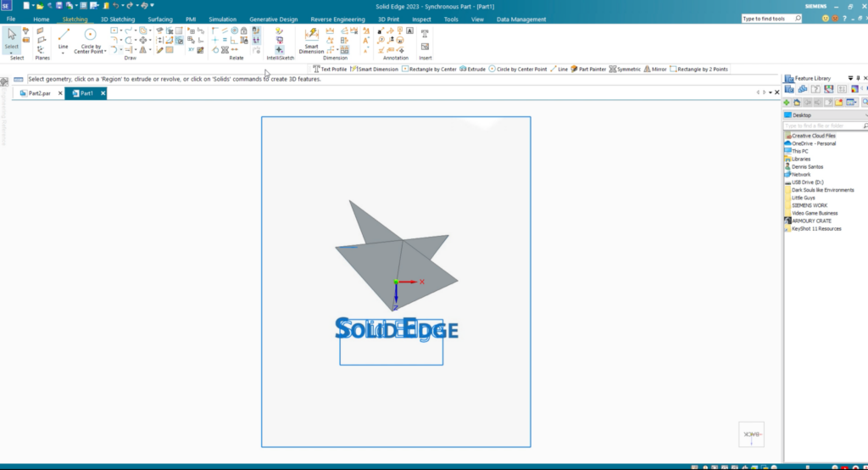The height and width of the screenshot is (470, 868).
Task: Close the Part1 document tab
Action: [103, 93]
